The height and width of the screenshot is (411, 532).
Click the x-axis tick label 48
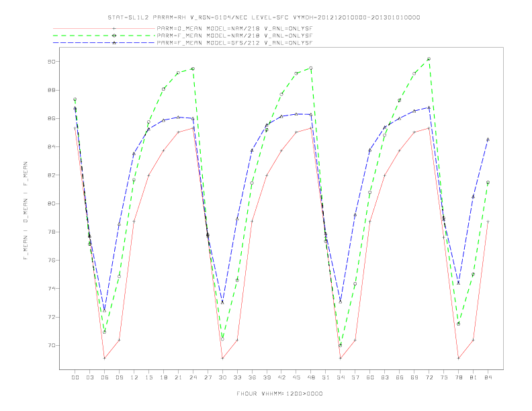tap(311, 377)
